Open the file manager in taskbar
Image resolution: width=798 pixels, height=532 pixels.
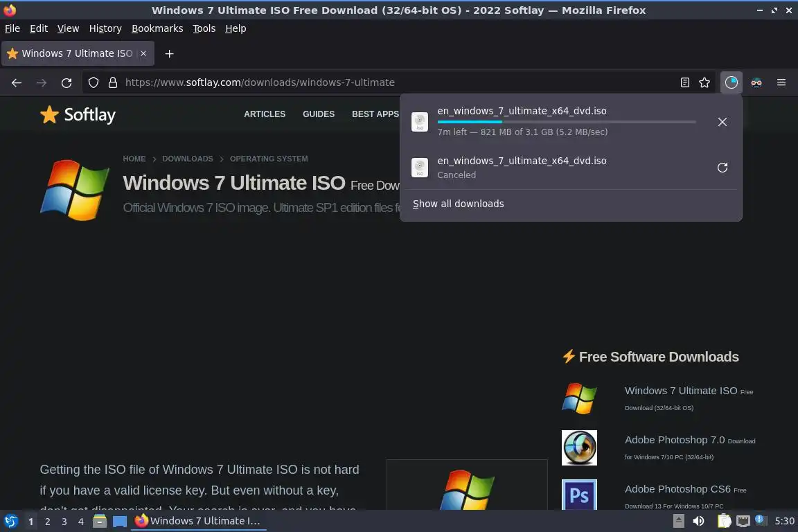(x=100, y=522)
